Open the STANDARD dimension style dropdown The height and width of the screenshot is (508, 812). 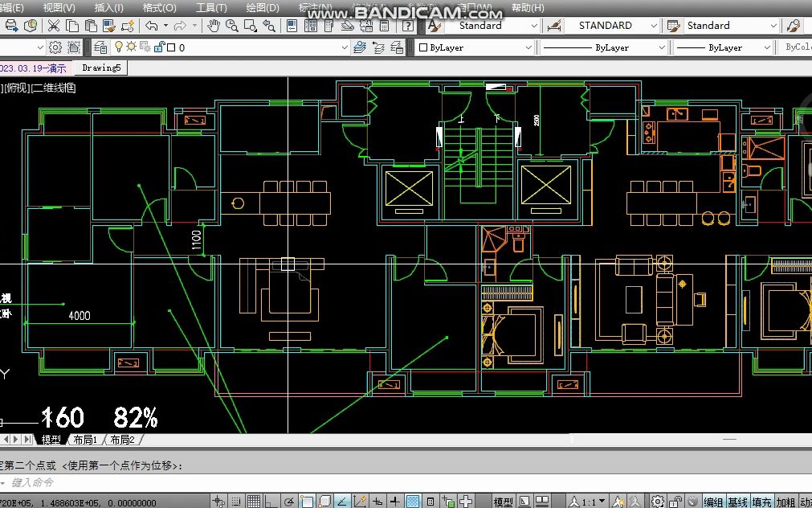point(611,26)
